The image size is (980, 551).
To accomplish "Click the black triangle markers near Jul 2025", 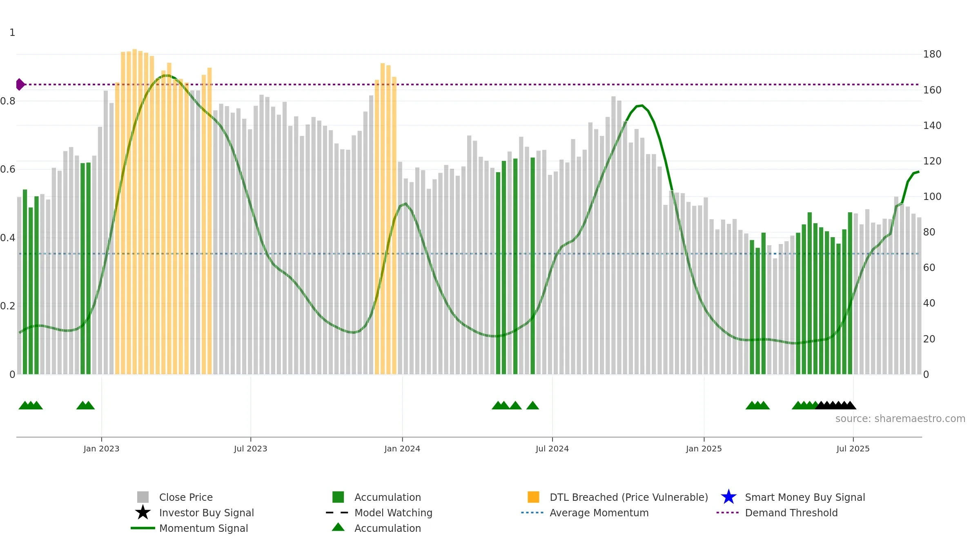I will pos(835,405).
